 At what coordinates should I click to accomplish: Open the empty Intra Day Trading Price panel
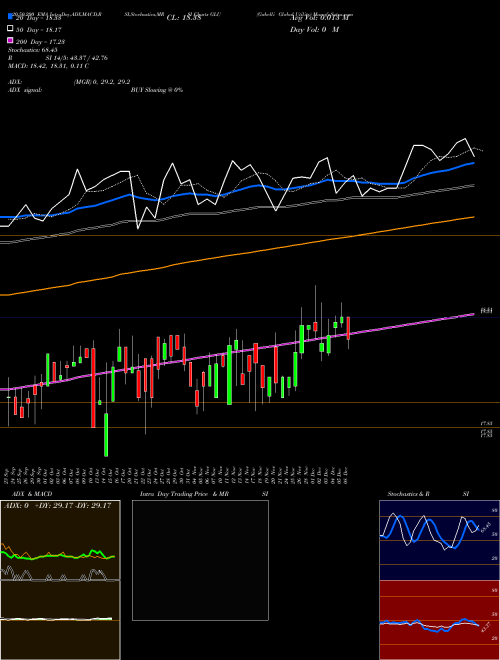point(200,560)
